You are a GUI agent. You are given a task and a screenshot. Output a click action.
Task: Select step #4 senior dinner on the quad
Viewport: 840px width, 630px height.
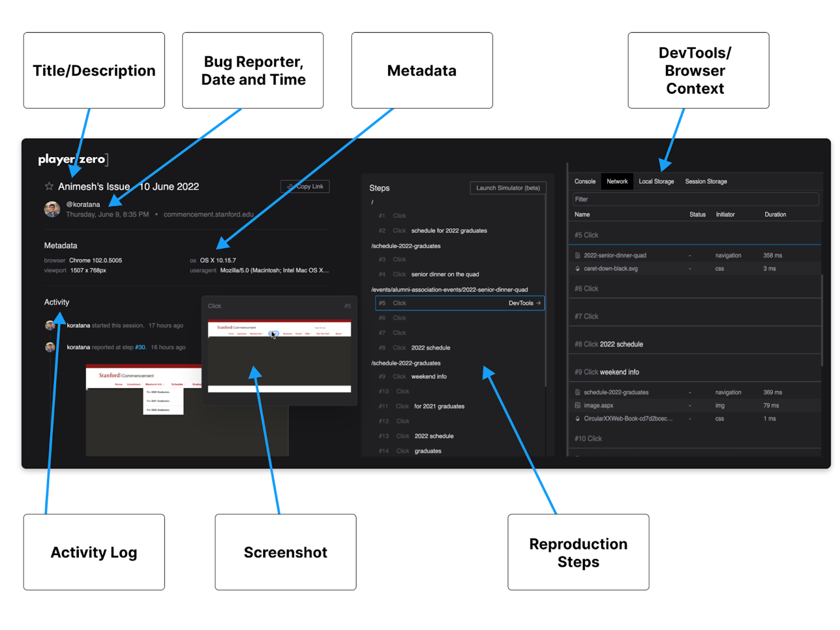pos(445,274)
